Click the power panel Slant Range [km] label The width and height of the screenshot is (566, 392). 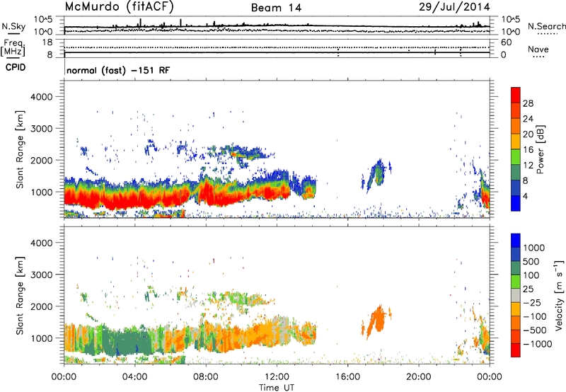click(20, 149)
